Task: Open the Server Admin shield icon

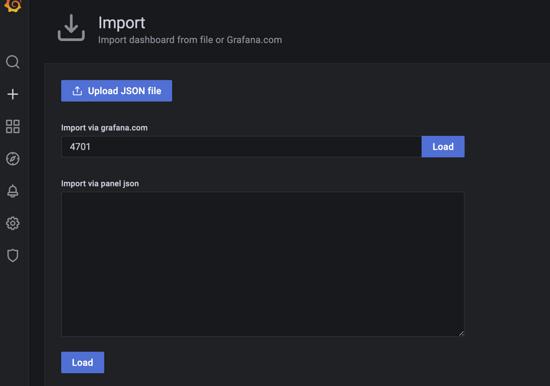Action: coord(13,255)
